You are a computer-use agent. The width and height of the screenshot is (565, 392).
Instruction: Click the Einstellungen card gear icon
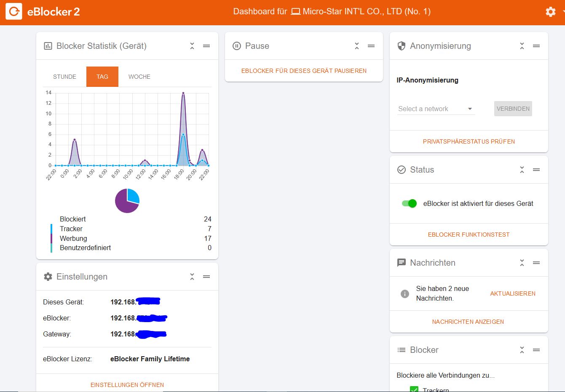[x=48, y=277]
